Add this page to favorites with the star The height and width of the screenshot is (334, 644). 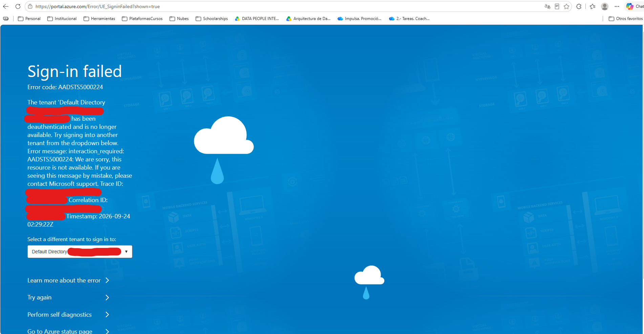566,6
